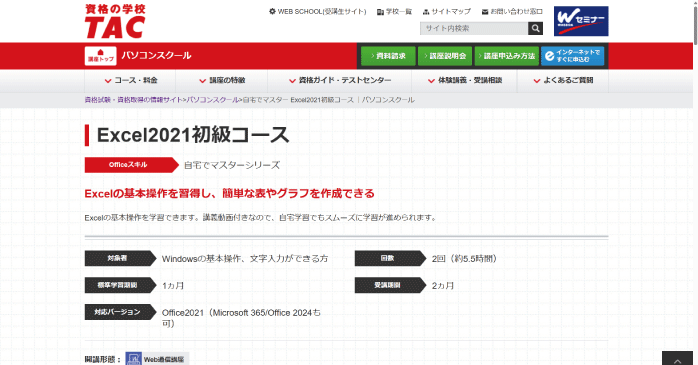Click the 標準学習期間 label
Image resolution: width=698 pixels, height=365 pixels.
click(x=120, y=285)
